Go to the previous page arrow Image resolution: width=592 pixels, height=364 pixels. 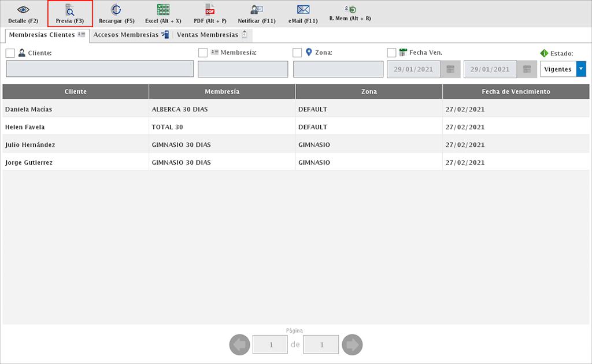pos(240,345)
